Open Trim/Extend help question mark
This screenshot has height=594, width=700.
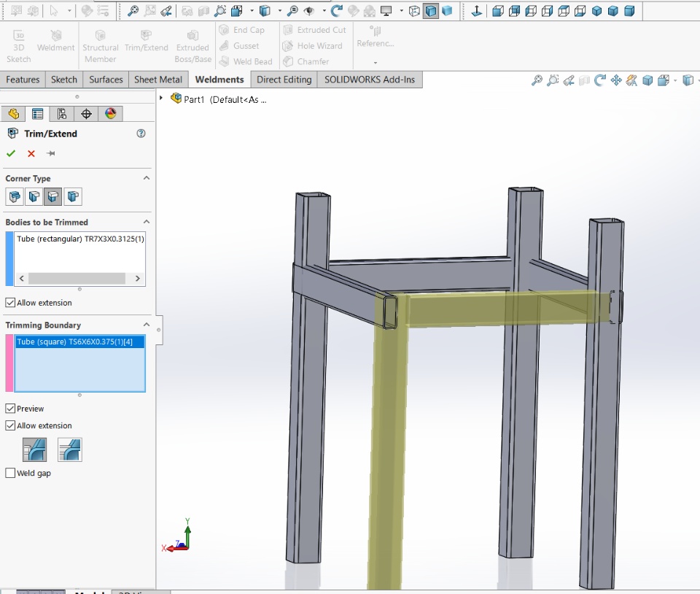[141, 134]
